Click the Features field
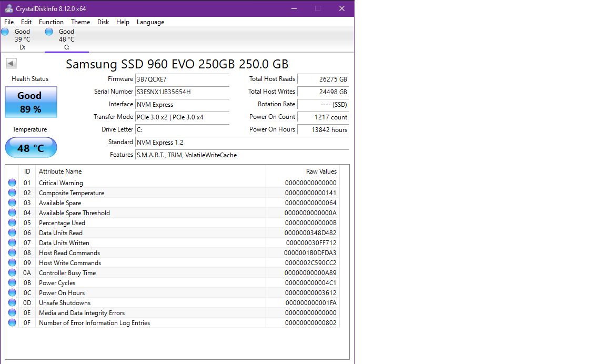 pyautogui.click(x=242, y=155)
